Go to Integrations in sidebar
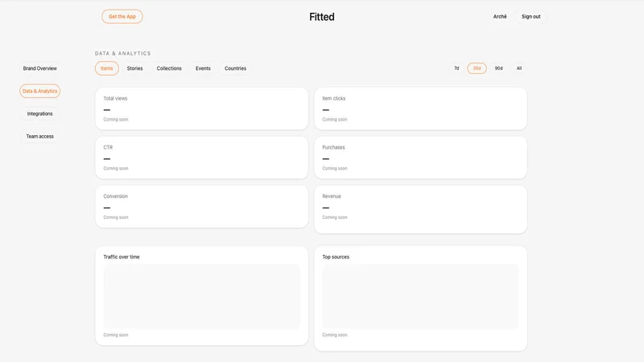Screen dimensions: 644x362 (39, 113)
